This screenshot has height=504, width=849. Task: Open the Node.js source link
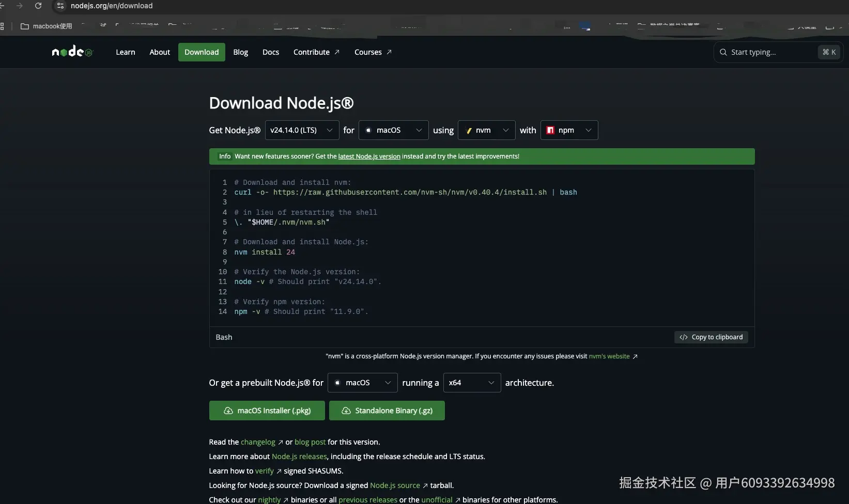pos(395,485)
